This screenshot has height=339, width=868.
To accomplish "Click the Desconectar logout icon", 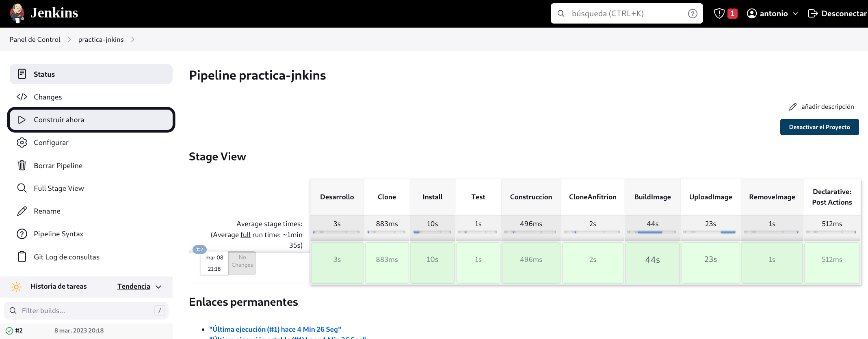I will tap(813, 13).
